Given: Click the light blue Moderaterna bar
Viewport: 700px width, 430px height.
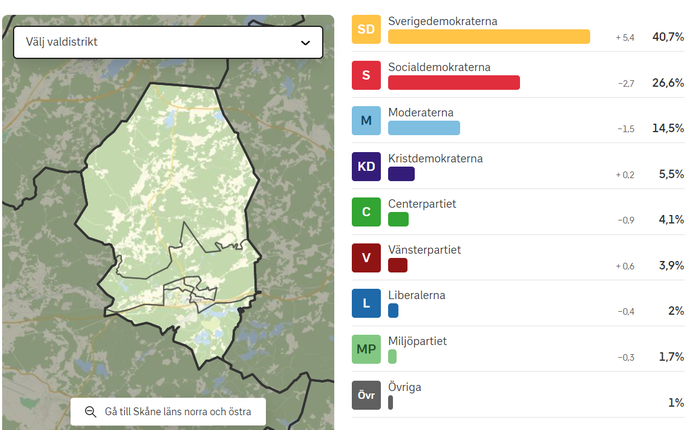Looking at the screenshot, I should click(x=424, y=128).
